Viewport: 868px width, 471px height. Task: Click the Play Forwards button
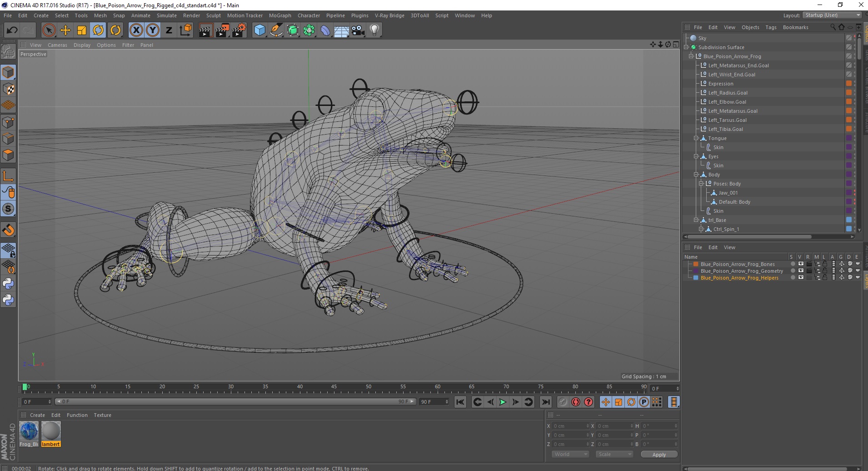pyautogui.click(x=503, y=402)
